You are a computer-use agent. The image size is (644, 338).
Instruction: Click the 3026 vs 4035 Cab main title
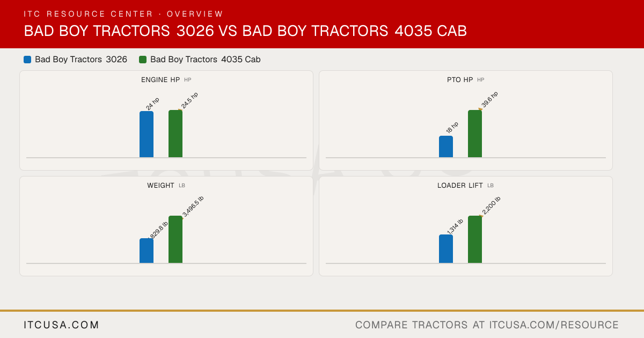pyautogui.click(x=245, y=31)
